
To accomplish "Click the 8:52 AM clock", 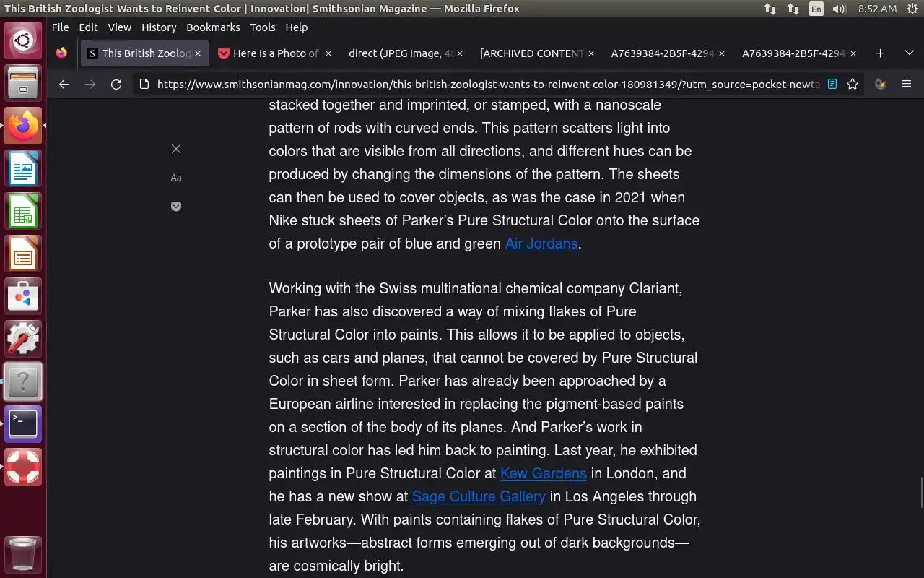I will coord(877,9).
